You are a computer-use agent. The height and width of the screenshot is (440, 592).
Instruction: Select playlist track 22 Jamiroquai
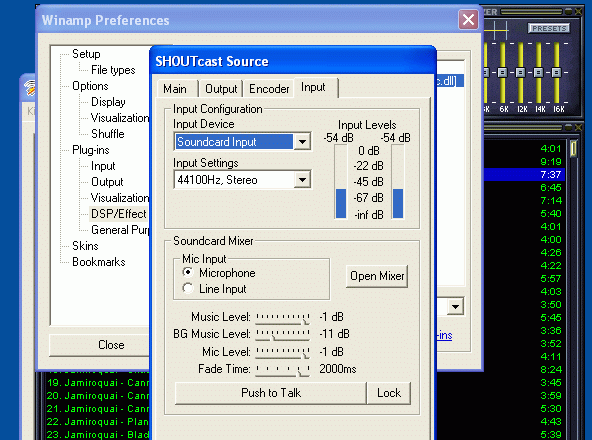coord(98,421)
